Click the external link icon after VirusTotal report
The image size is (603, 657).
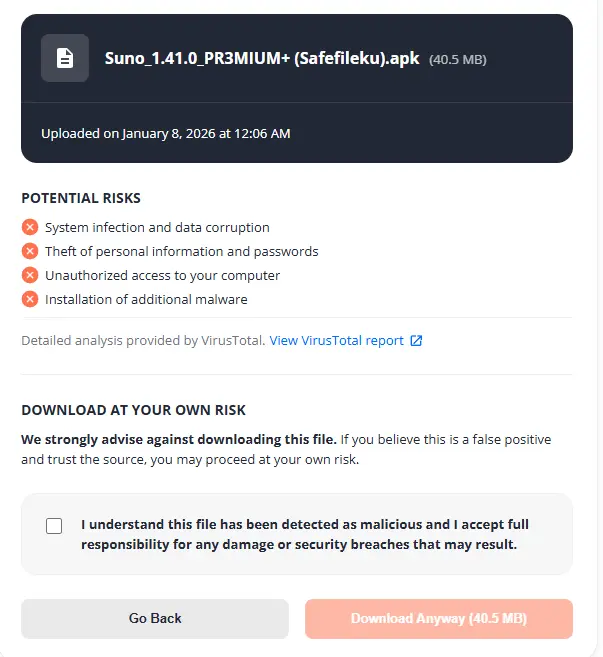pyautogui.click(x=416, y=341)
